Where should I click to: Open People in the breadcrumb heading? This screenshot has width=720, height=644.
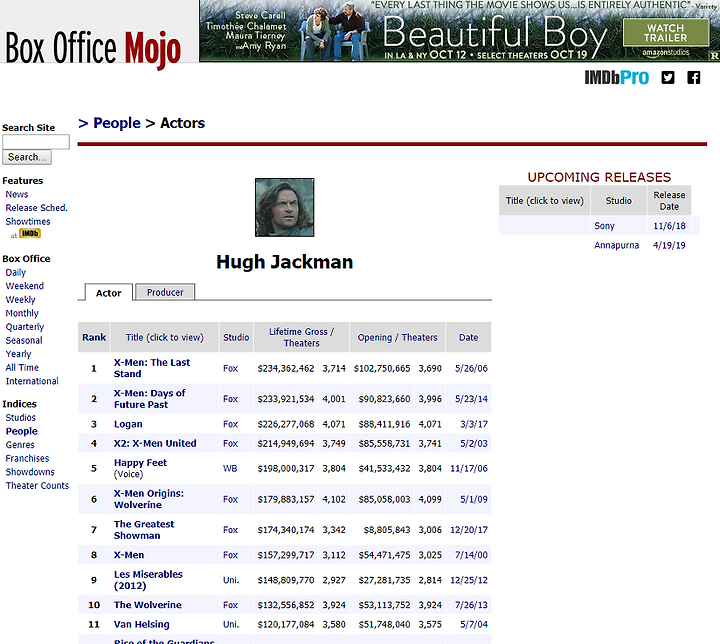point(117,123)
